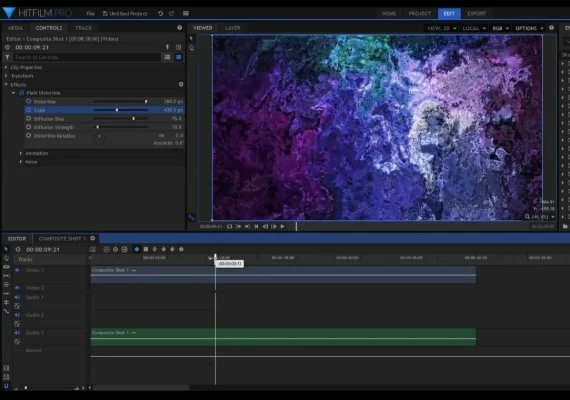
Task: Select the selection arrow tool in the Editor
Action: [x=6, y=249]
